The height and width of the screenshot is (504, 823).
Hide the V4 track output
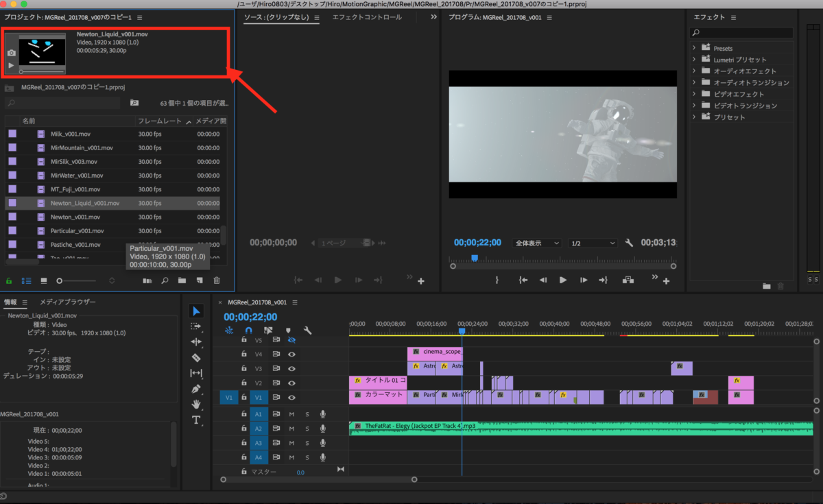[x=291, y=355]
